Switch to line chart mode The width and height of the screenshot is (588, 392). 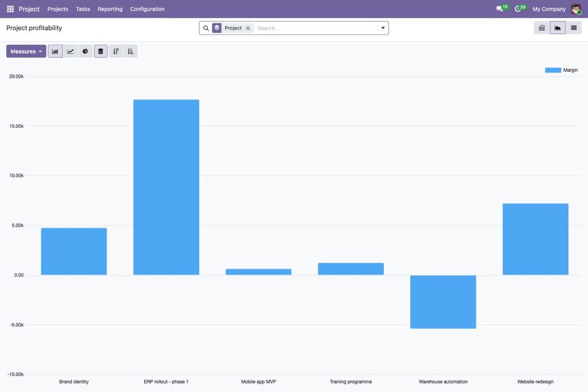[70, 52]
